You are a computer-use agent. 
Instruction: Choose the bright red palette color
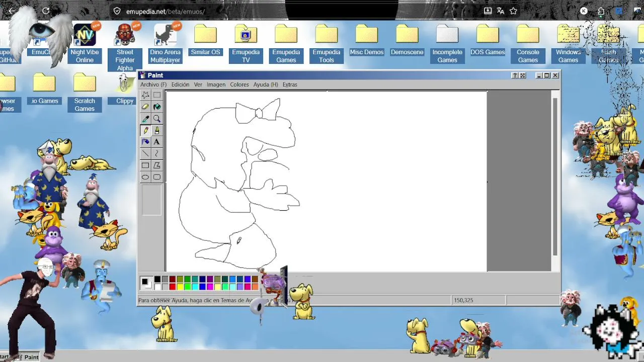[x=173, y=287]
